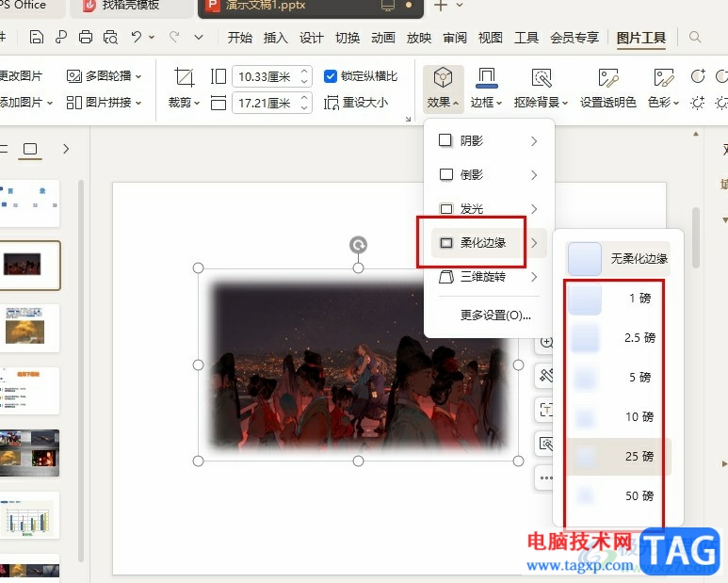Click the increase brightness sun icon
The image size is (728, 583).
click(x=697, y=103)
